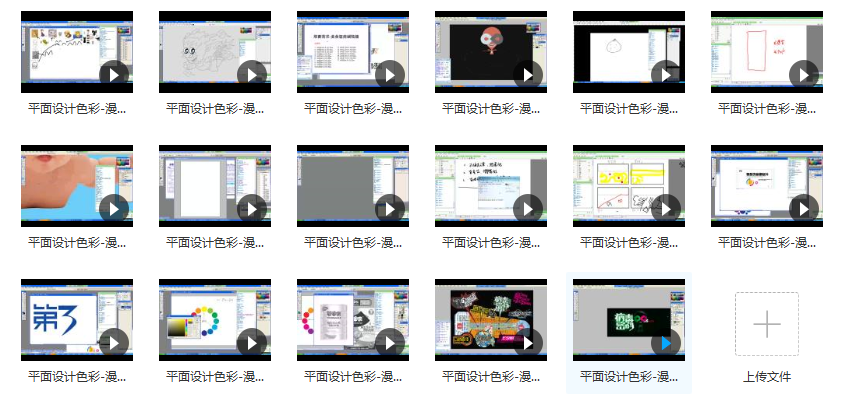Play the video with the curly-haired character sketch
The image size is (856, 409).
[252, 74]
